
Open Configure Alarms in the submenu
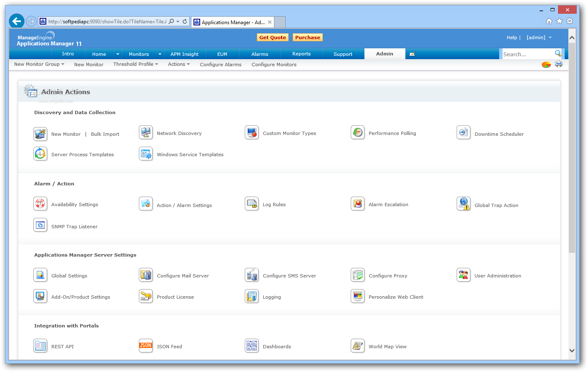pyautogui.click(x=221, y=65)
